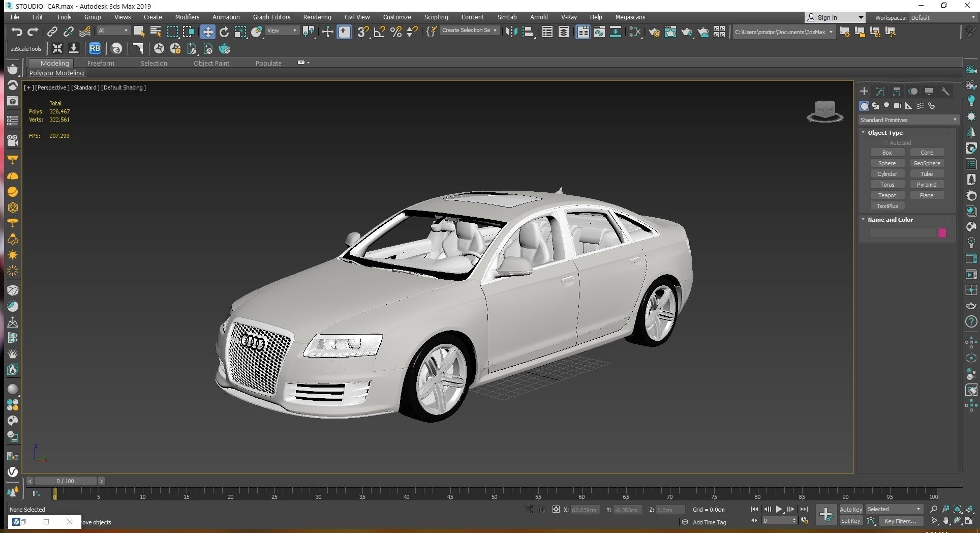
Task: Click the RB toolbar button
Action: (95, 49)
